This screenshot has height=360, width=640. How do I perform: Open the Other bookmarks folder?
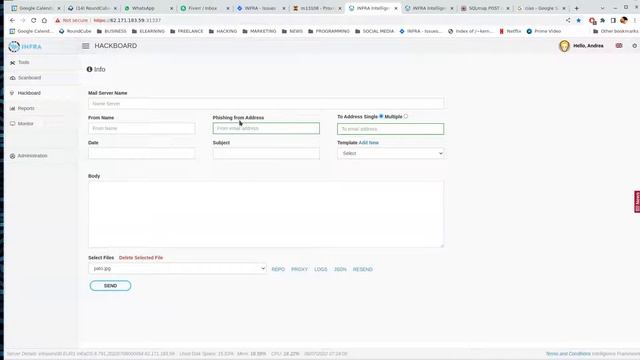point(616,31)
